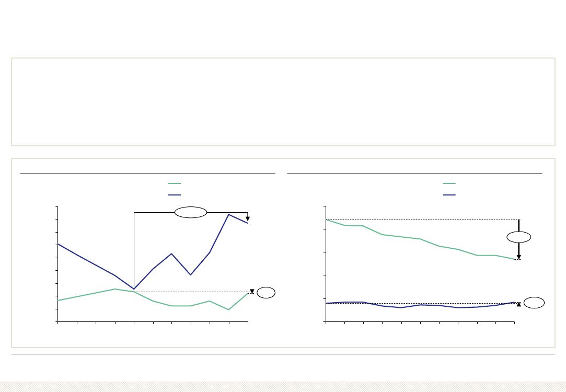566x392 pixels.
Task: Click inside the large empty text box
Action: click(x=283, y=102)
